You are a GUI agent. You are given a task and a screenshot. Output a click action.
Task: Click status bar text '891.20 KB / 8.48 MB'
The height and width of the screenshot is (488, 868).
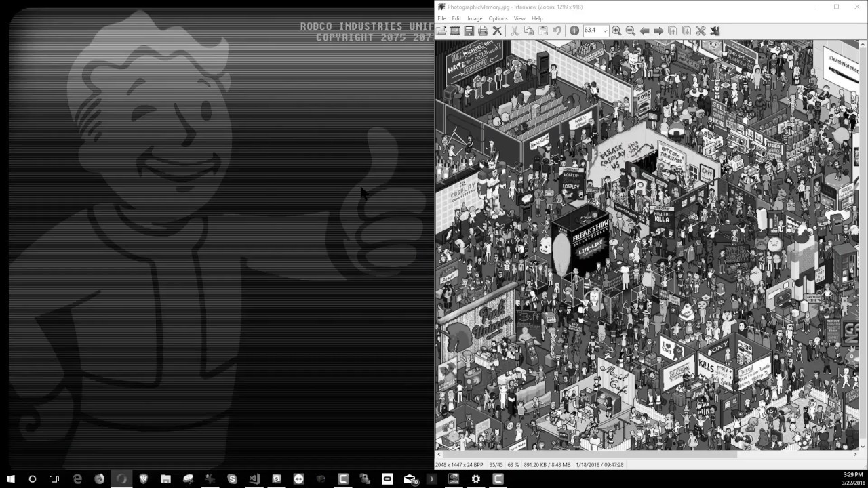547,465
